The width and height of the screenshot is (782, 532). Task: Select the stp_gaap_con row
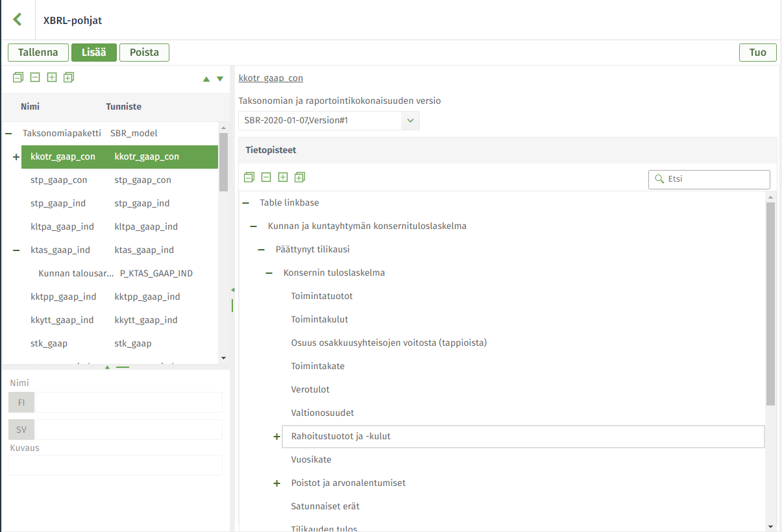click(x=120, y=180)
